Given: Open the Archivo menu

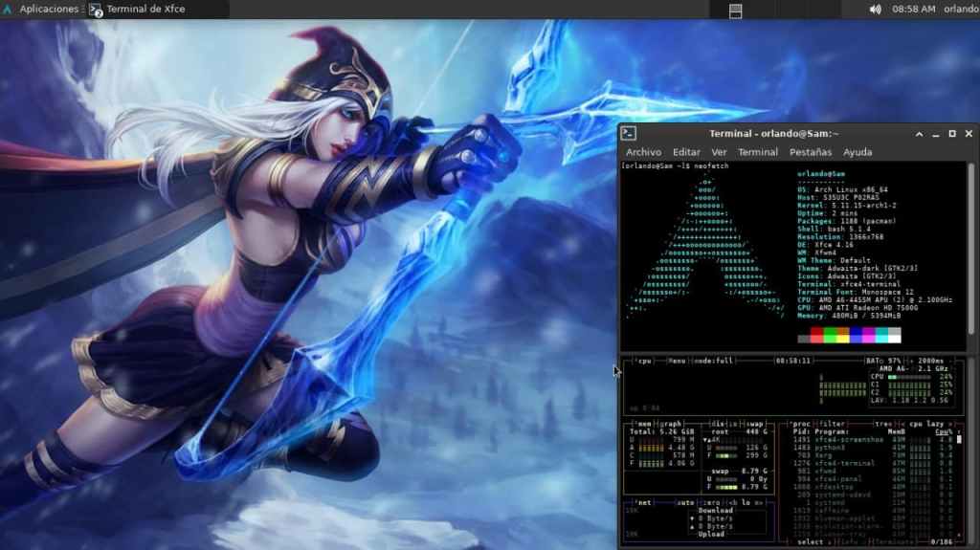Looking at the screenshot, I should point(643,152).
